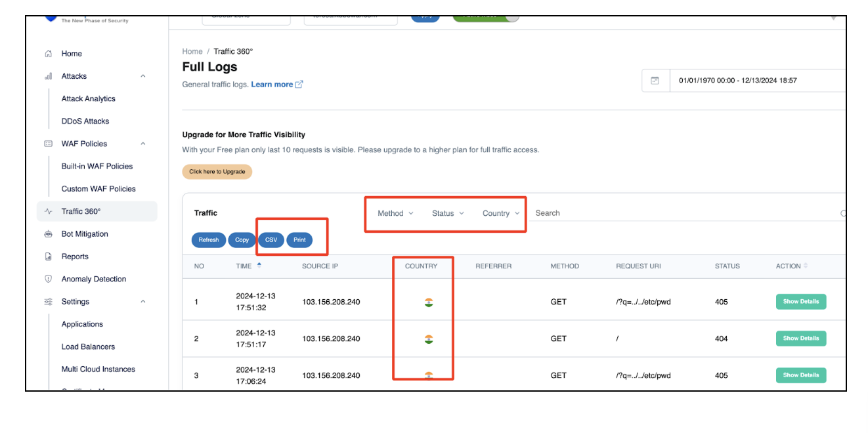Click India flag in first log row
868x433 pixels.
coord(429,302)
